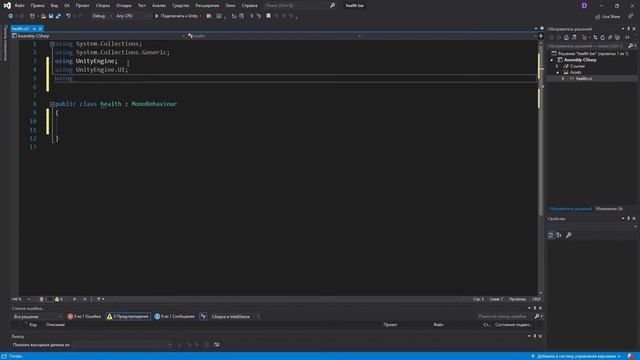The image size is (640, 360).
Task: Click the bookmark toolbar icon
Action: (x=268, y=16)
